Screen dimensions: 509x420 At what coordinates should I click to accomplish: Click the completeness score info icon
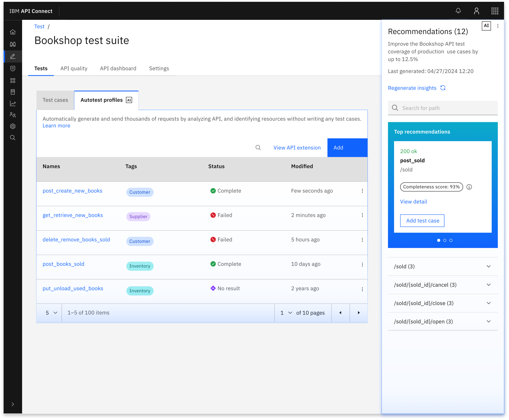pyautogui.click(x=469, y=187)
